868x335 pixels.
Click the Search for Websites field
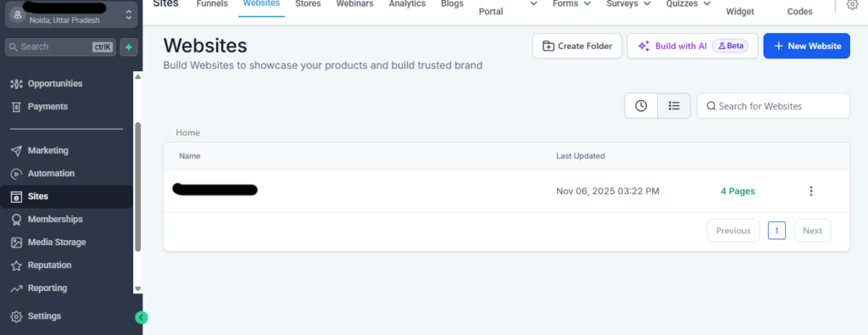773,106
